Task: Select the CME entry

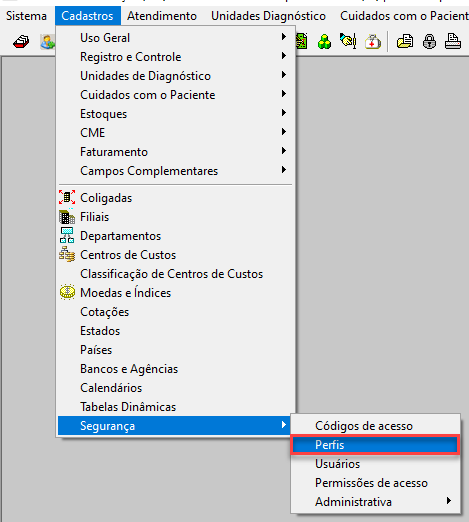Action: [175, 133]
